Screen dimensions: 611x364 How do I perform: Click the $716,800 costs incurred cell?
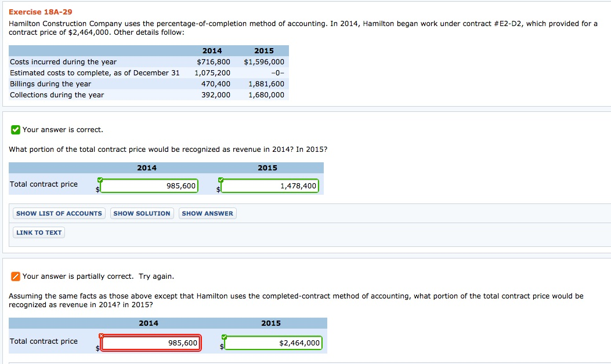[214, 62]
